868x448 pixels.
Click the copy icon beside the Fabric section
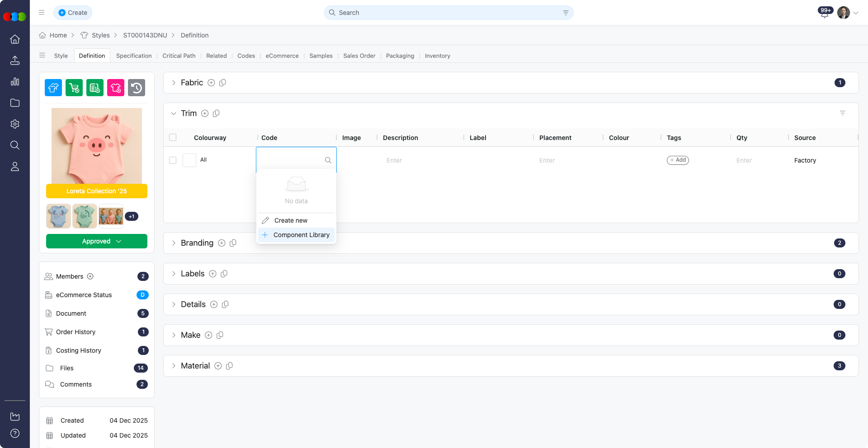pos(222,83)
